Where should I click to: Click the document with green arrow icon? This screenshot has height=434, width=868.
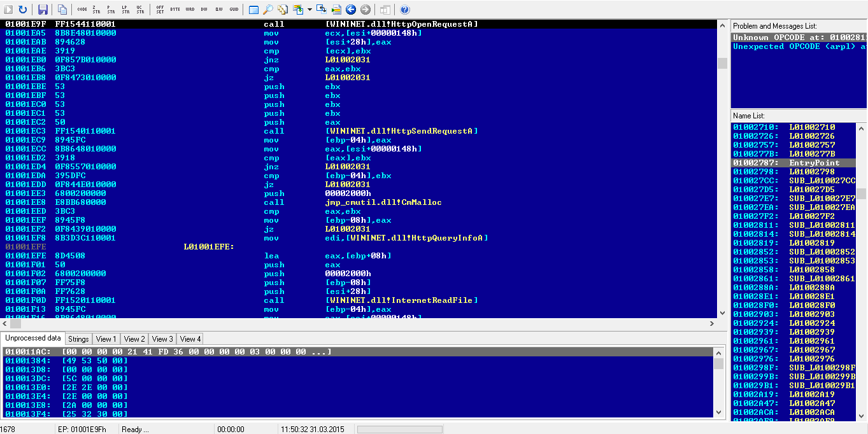336,10
